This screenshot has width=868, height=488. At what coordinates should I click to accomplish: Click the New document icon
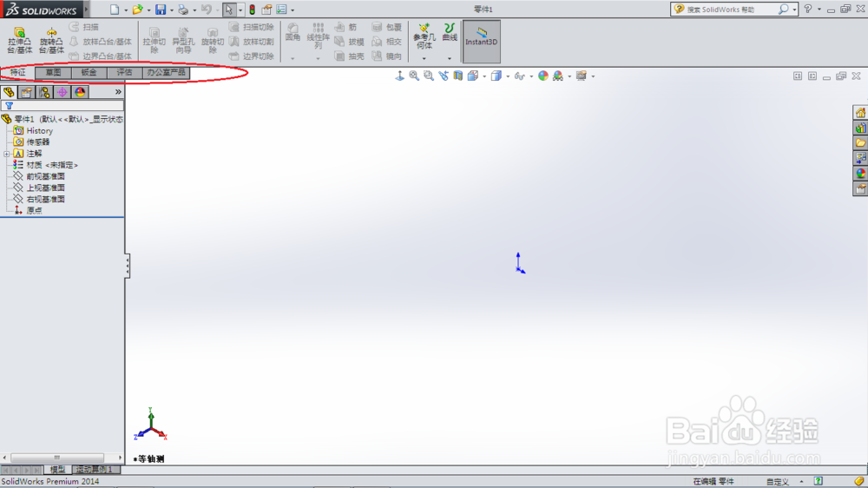(115, 10)
